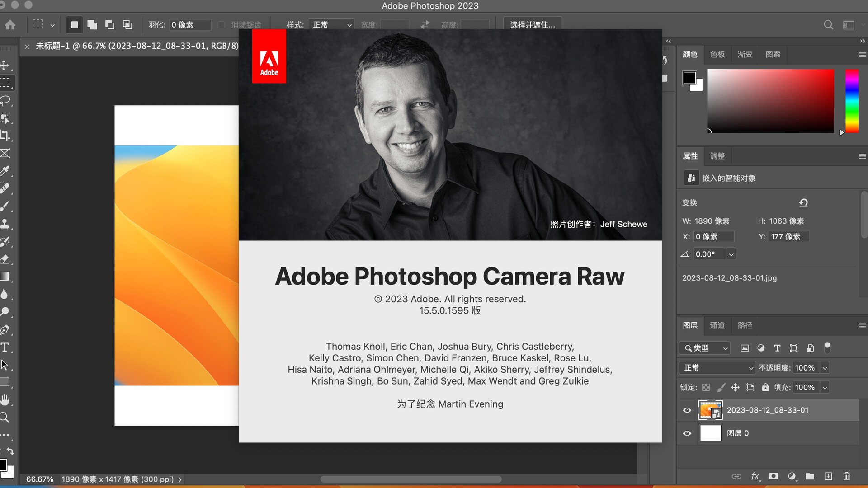Select the Rectangular Marquee tool in toolbox
This screenshot has height=488, width=868.
click(x=5, y=83)
